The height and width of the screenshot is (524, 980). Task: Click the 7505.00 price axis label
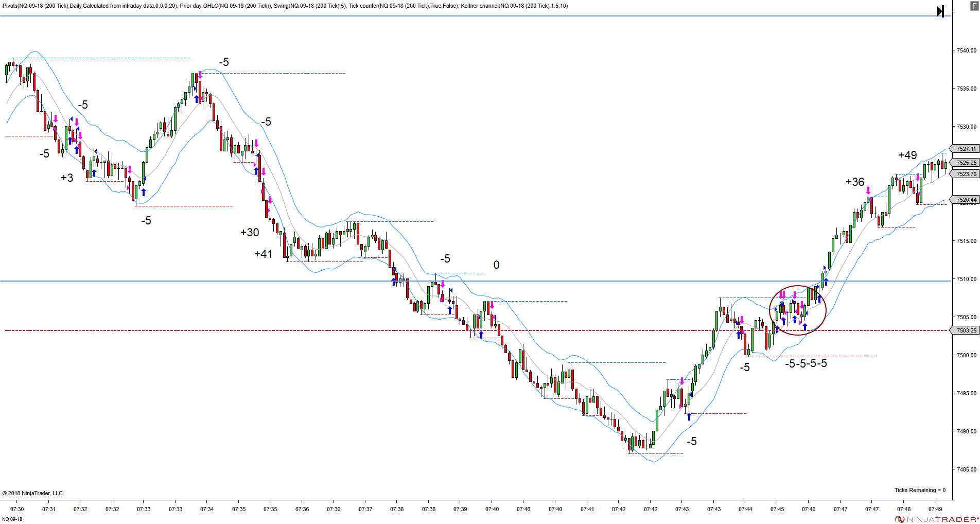966,317
